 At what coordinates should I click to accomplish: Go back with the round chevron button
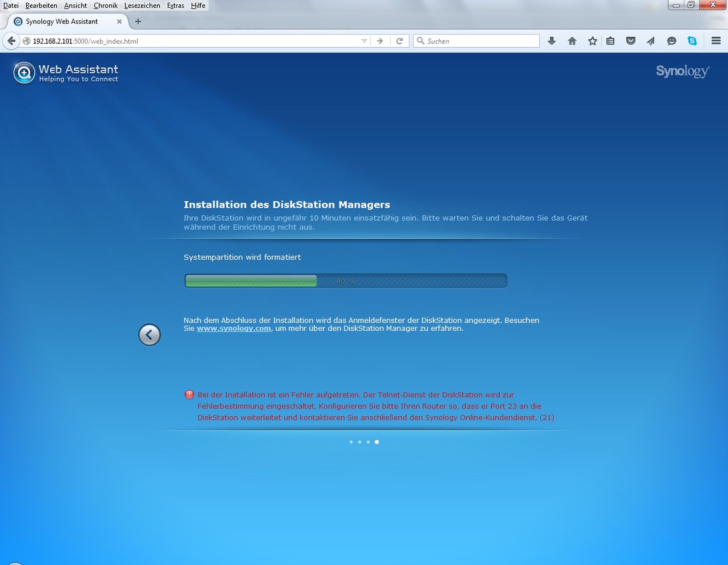pyautogui.click(x=149, y=335)
